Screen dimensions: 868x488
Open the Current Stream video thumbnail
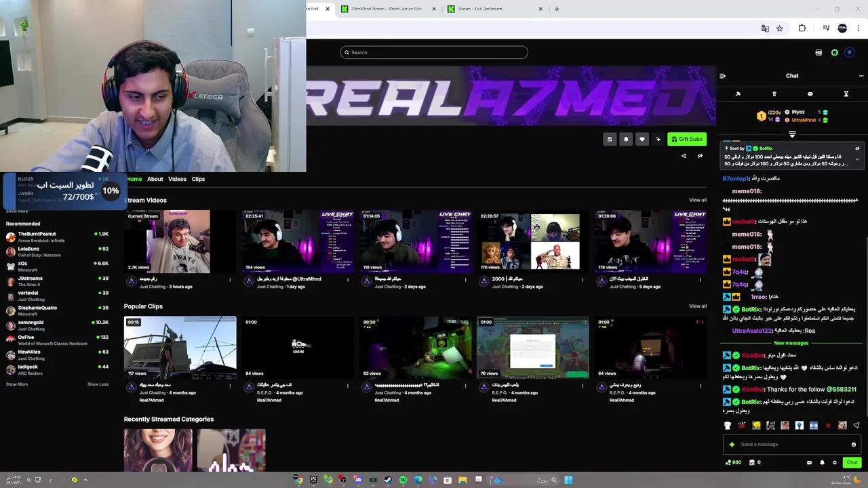click(x=180, y=242)
